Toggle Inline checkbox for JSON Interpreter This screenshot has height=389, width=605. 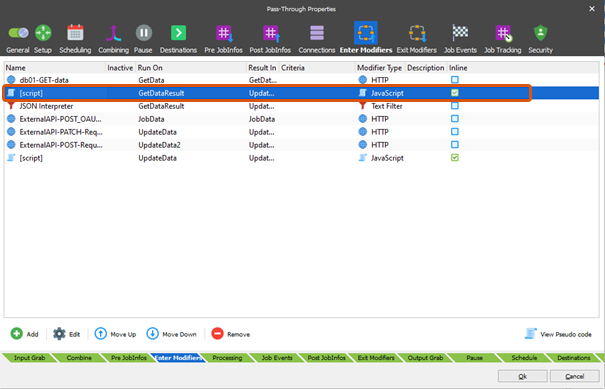coord(455,105)
